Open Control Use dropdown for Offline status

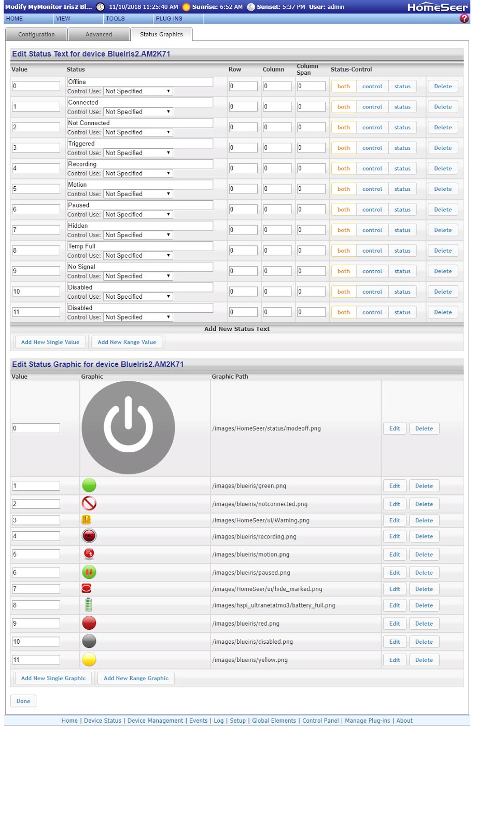click(138, 91)
